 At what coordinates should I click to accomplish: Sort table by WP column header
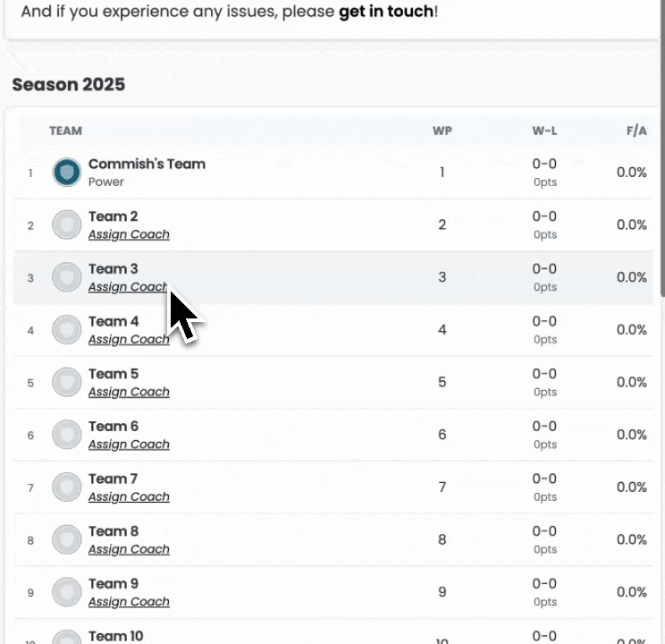442,131
